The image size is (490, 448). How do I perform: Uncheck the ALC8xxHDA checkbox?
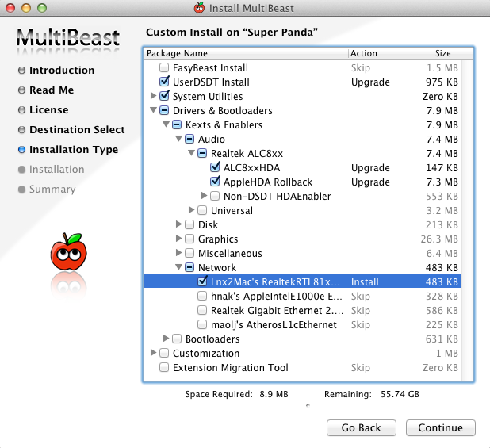215,167
